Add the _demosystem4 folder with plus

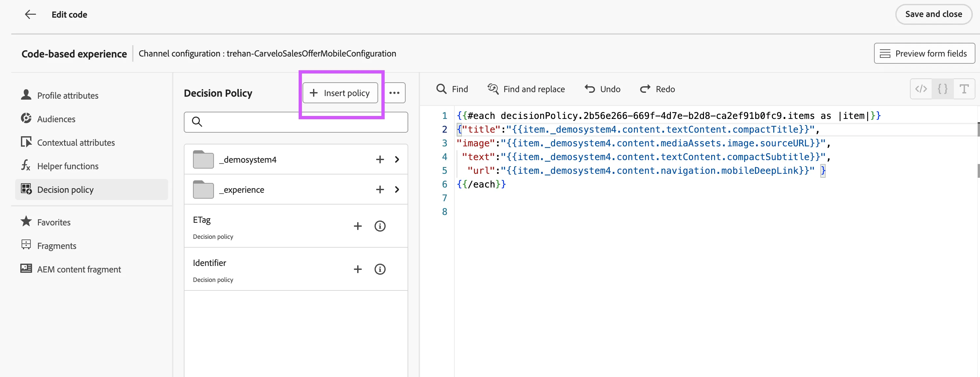[x=380, y=160]
